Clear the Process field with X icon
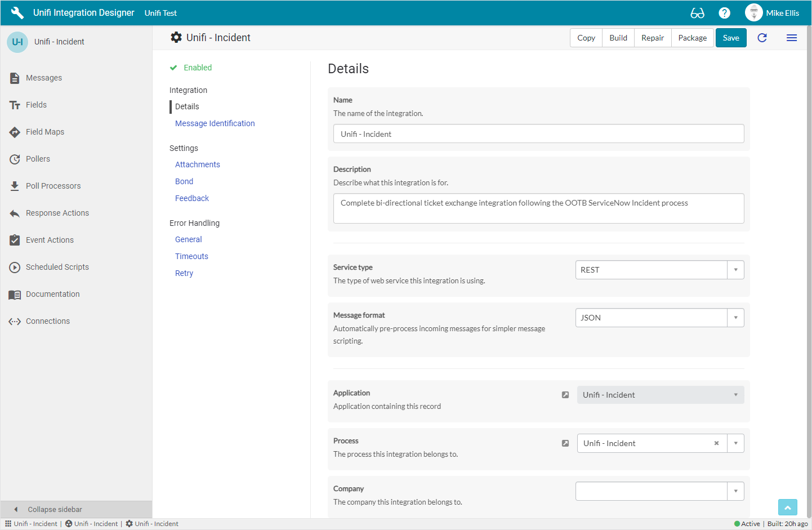Viewport: 812px width, 530px height. point(716,443)
